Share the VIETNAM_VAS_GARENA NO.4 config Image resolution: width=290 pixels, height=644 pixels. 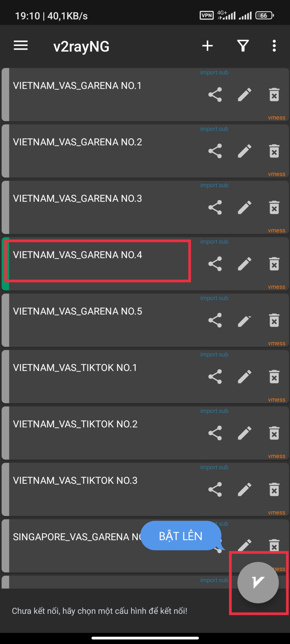click(x=215, y=264)
